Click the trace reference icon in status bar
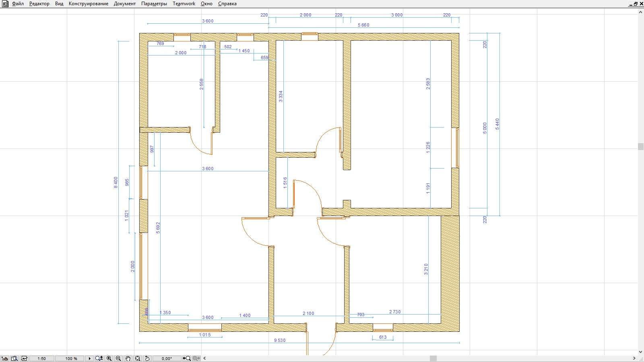 tap(24, 358)
